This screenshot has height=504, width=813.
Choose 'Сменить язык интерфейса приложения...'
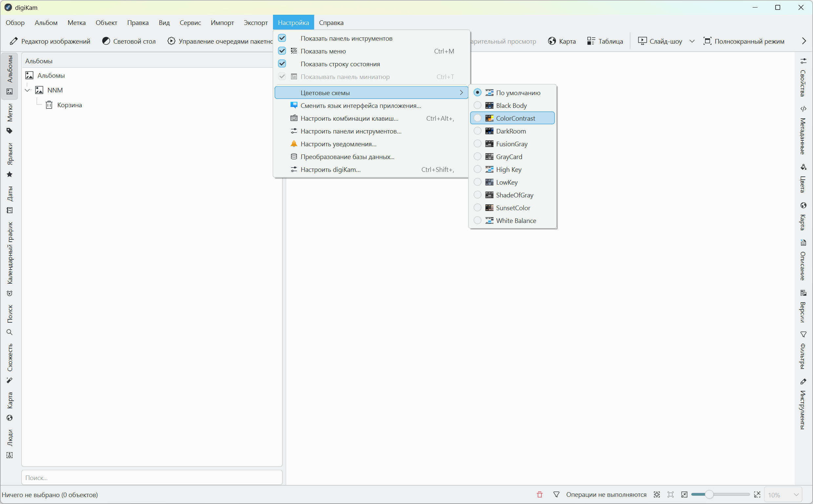tap(371, 105)
